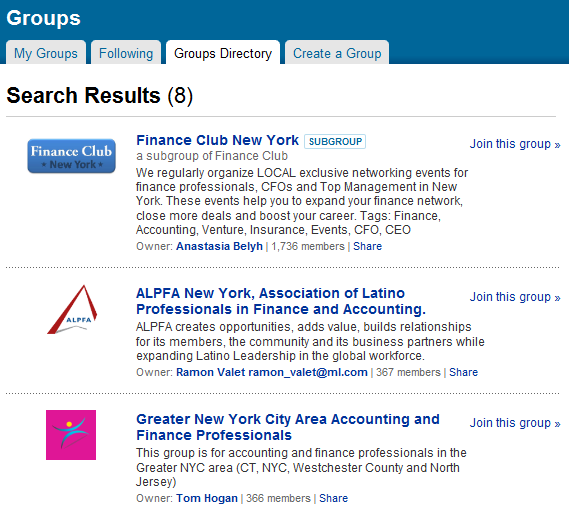This screenshot has width=569, height=513.
Task: Switch to the My Groups tab
Action: pos(46,53)
